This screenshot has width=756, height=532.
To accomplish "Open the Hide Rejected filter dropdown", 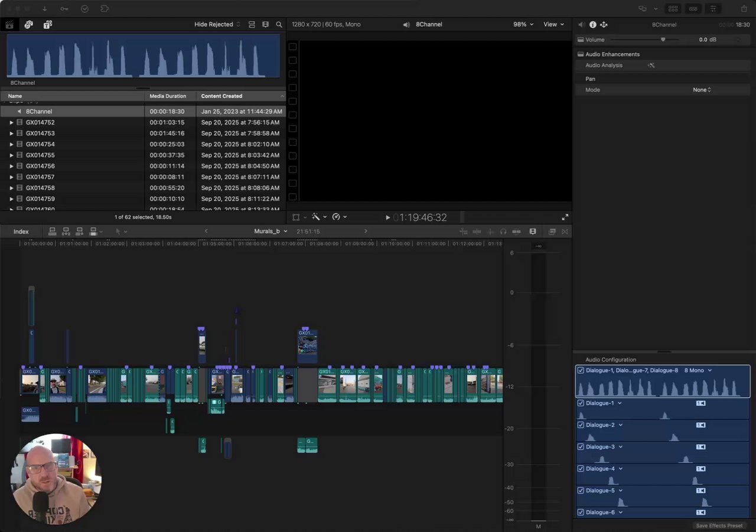I will click(x=217, y=24).
